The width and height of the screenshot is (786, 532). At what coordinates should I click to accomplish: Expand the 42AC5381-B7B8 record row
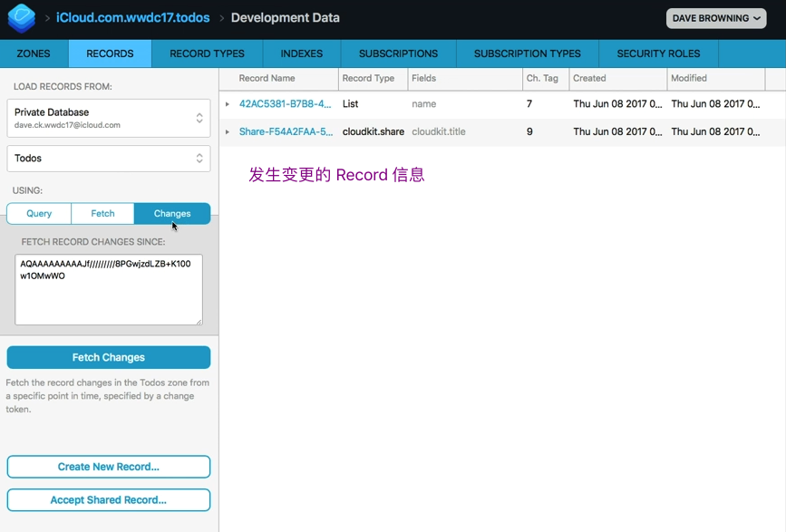[x=228, y=104]
